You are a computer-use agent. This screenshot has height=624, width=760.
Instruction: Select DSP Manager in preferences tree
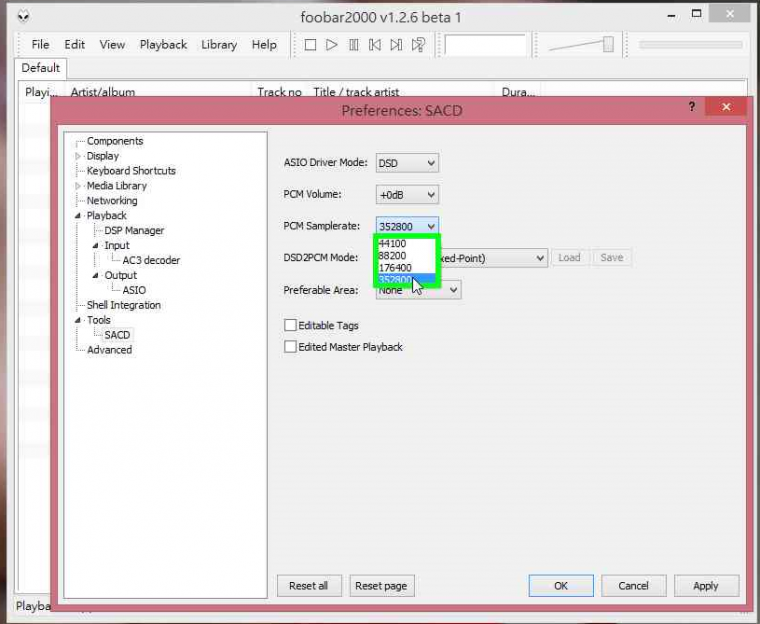134,230
